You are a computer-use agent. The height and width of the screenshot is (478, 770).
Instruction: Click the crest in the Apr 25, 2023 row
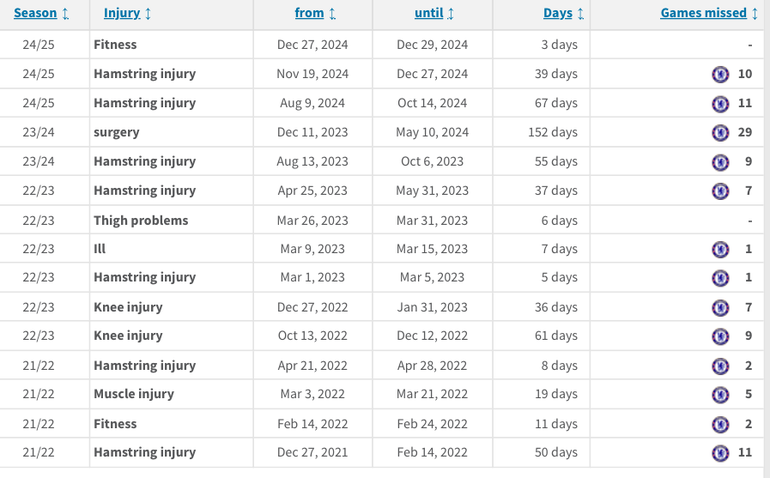(x=720, y=191)
